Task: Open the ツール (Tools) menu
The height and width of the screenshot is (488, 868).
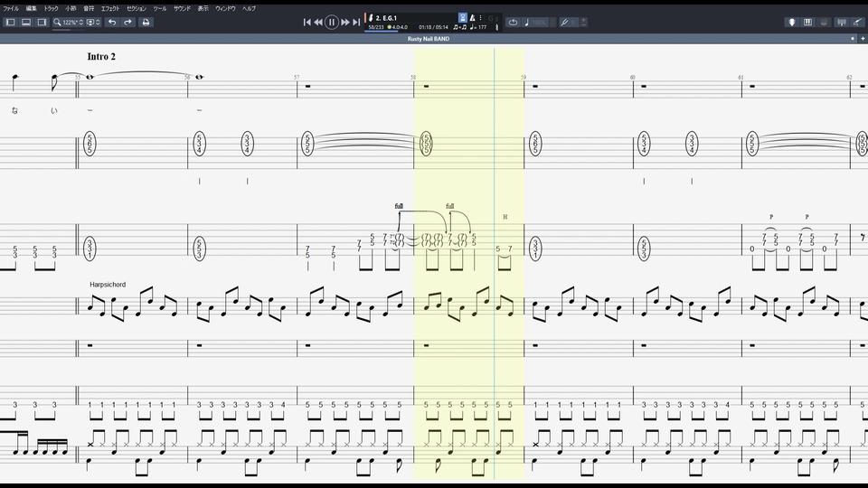Action: [159, 8]
